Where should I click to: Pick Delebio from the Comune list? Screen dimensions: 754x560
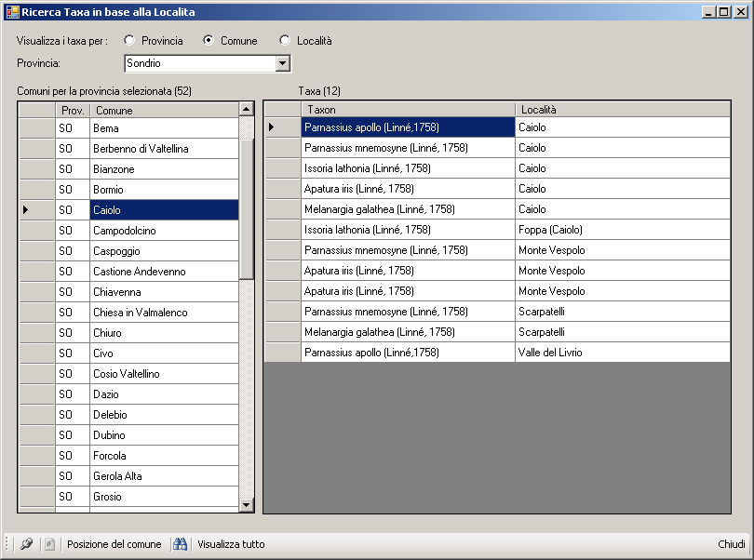[164, 414]
